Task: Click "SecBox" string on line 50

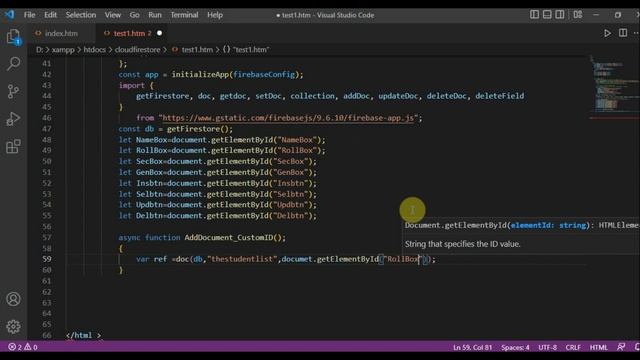Action: point(291,162)
